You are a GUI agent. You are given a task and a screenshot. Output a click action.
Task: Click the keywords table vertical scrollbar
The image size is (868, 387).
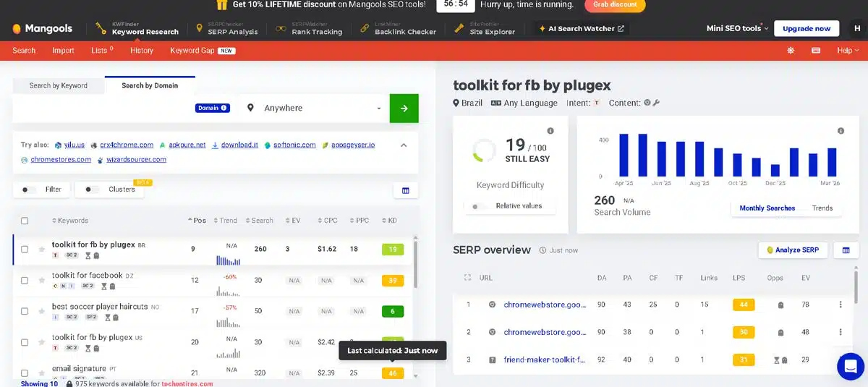point(415,265)
